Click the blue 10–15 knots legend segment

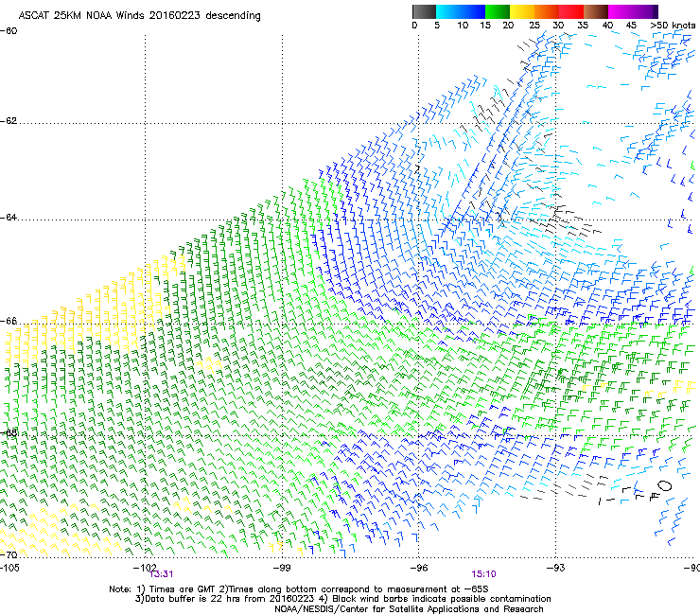click(473, 11)
